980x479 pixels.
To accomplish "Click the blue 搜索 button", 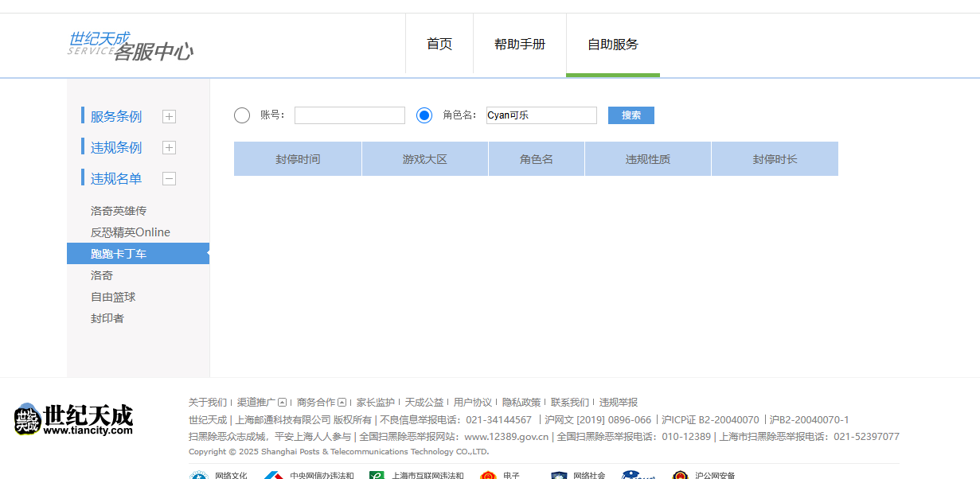I will coord(631,115).
